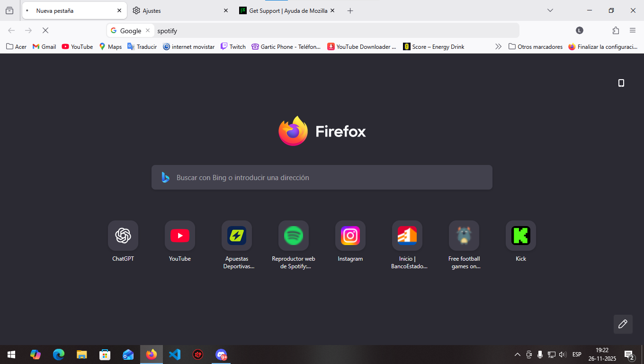Open the Twitch bookmark
The width and height of the screenshot is (644, 364).
click(233, 46)
